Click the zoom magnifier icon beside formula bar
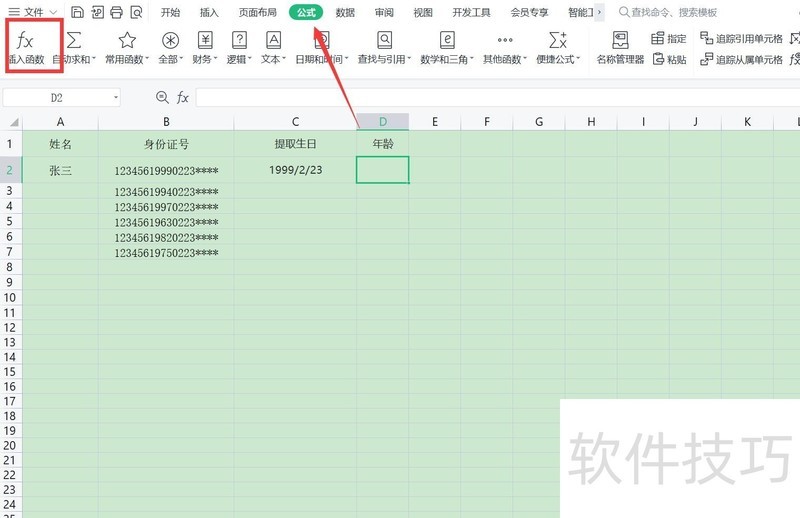Screen dimensions: 800x518 tap(162, 97)
